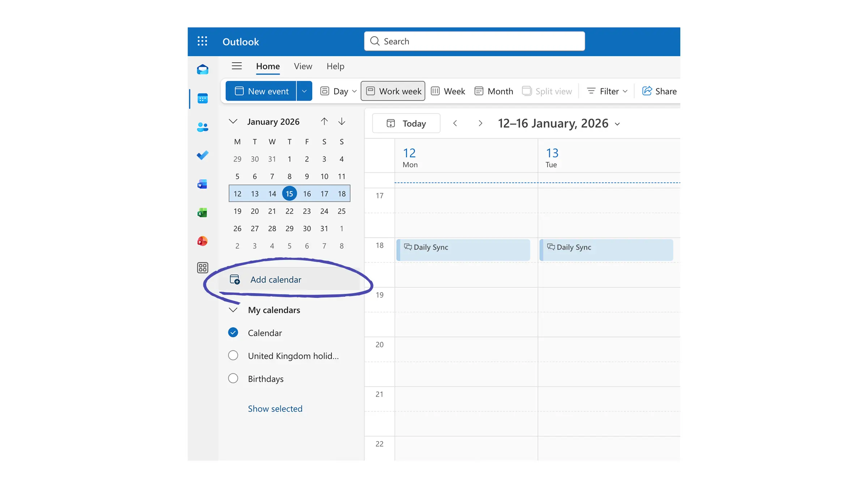Open Mail from the left sidebar
Screen dimensions: 868x488
[203, 69]
